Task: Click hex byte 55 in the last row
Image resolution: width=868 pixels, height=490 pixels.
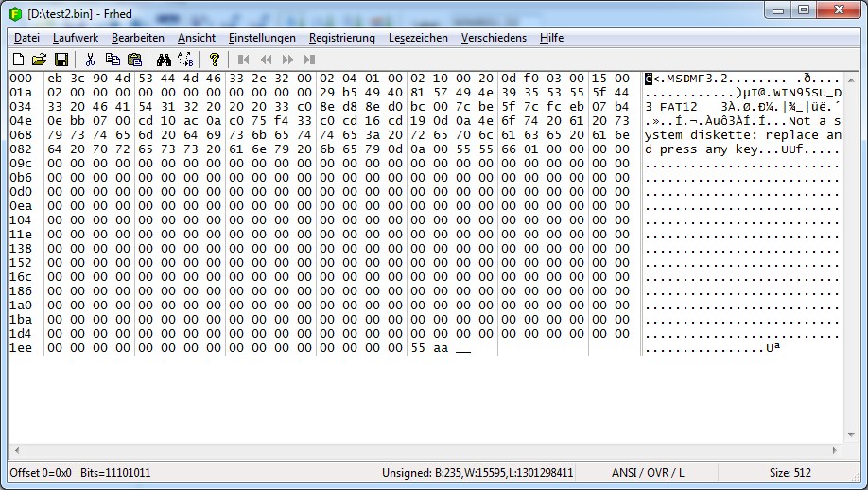Action: [x=417, y=349]
